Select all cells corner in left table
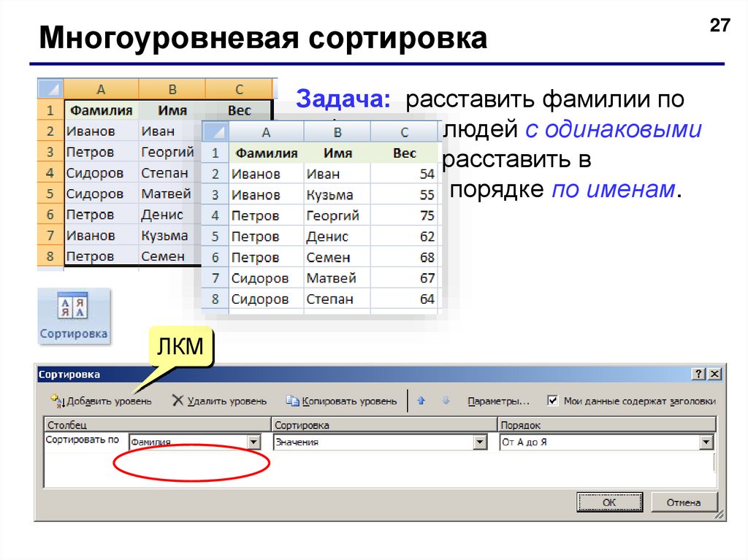The width and height of the screenshot is (748, 560). [x=50, y=89]
